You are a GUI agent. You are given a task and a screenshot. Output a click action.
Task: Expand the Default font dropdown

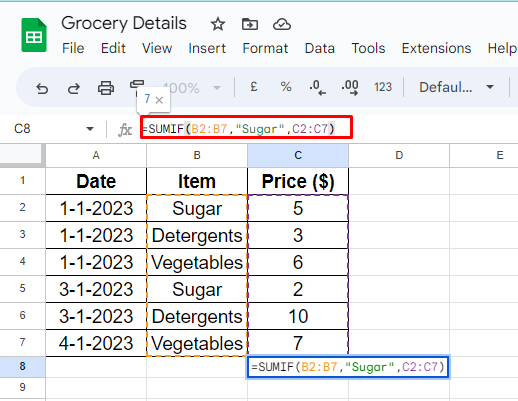tap(456, 87)
